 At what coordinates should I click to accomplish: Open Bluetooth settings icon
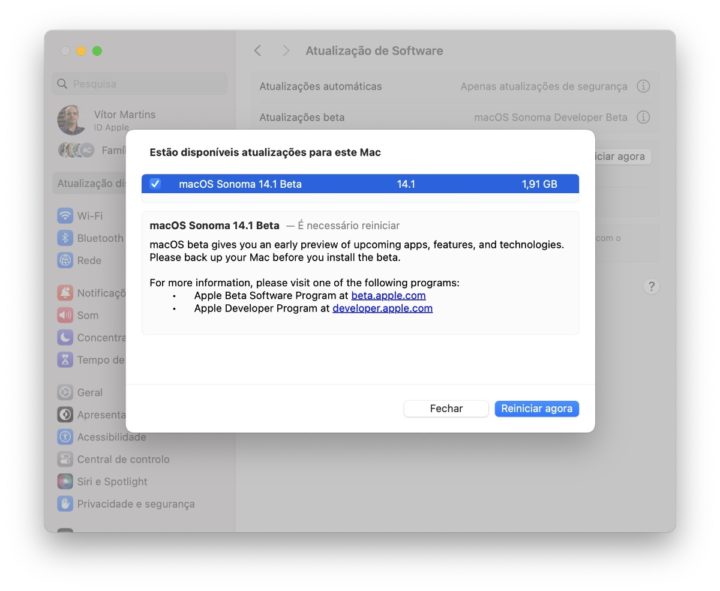pos(65,238)
